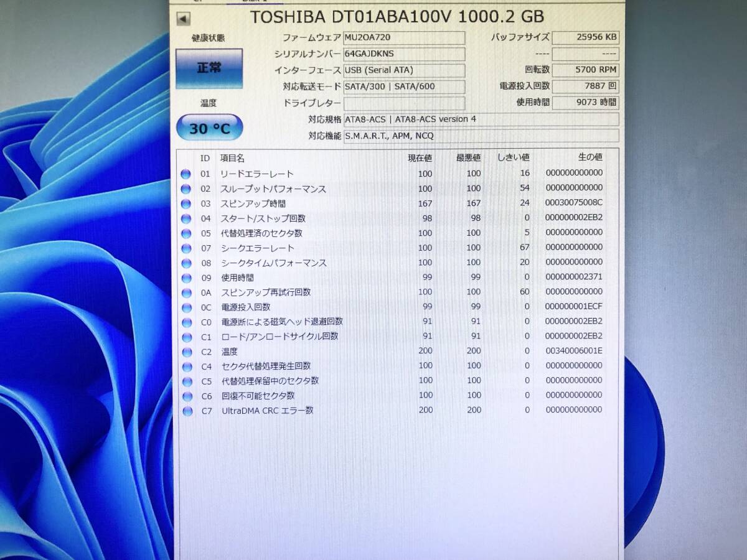
Task: Select the セクタ代替処理発生回数 row name
Action: pos(266,366)
